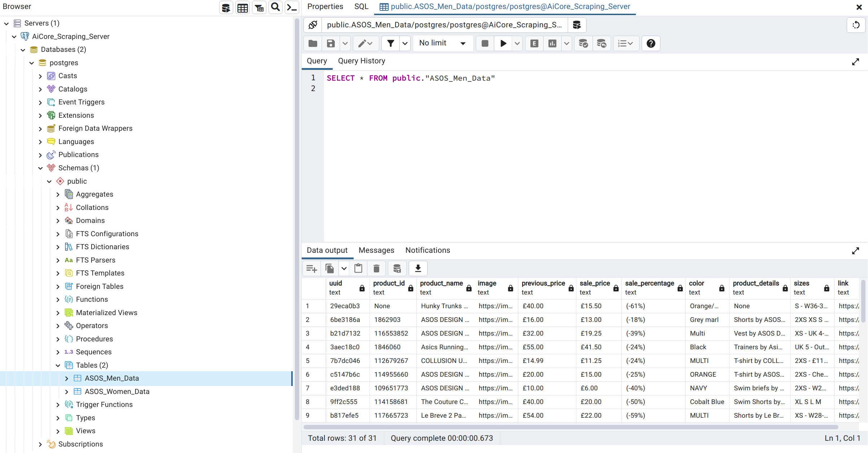This screenshot has height=453, width=868.
Task: Click the Rollback transaction icon
Action: 601,44
